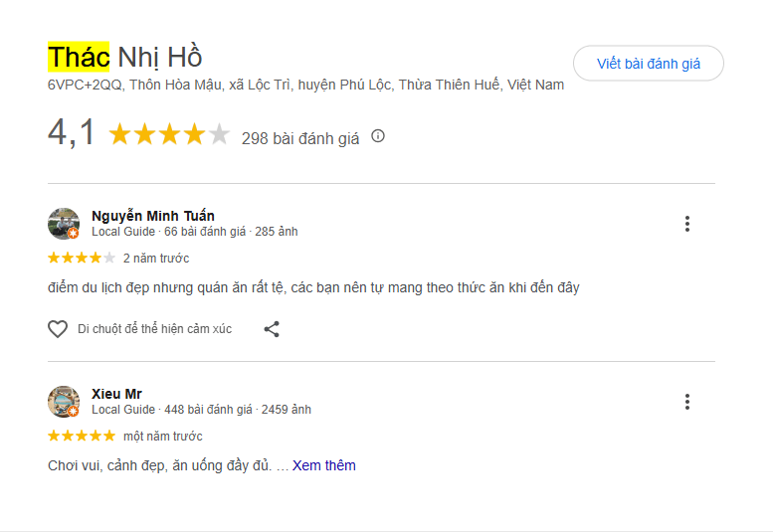Click Nguyễn Minh Tuấn's Local Guide details line

pos(194,232)
